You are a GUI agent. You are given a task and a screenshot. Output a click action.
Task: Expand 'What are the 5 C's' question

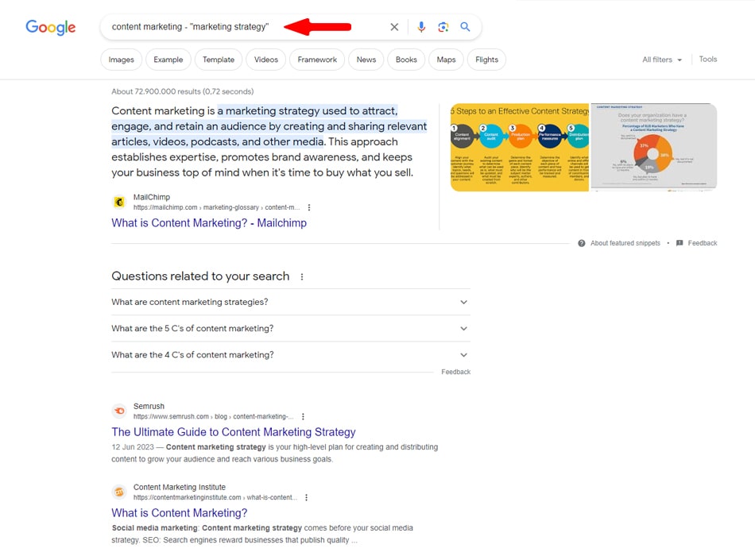pyautogui.click(x=291, y=329)
